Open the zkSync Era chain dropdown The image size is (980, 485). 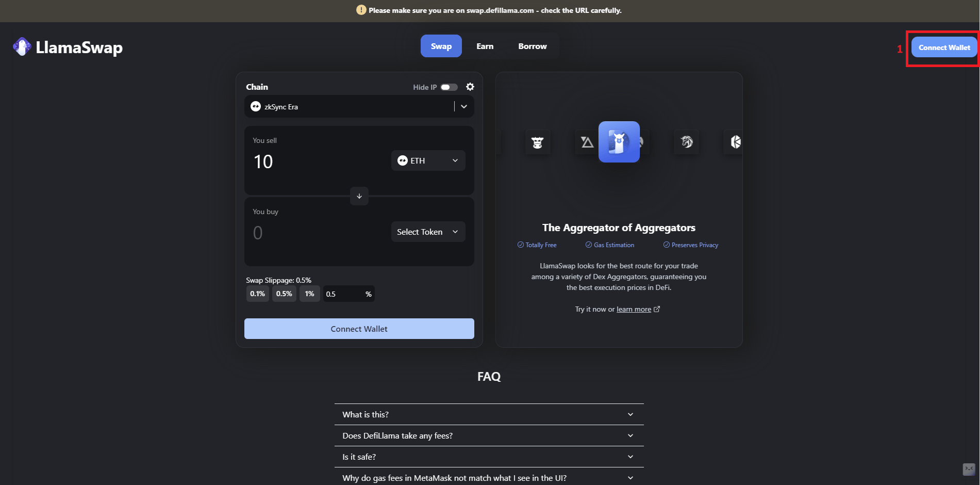(x=359, y=107)
